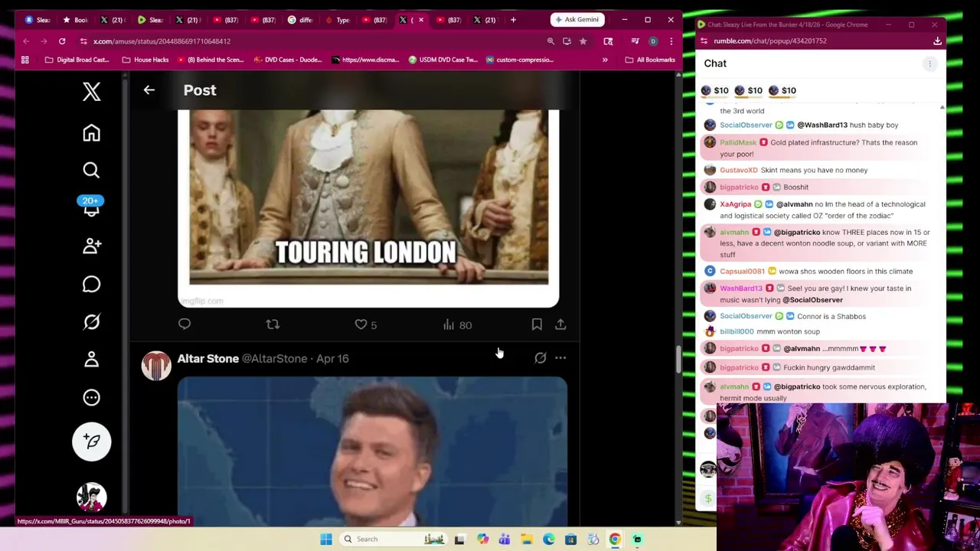Repost the Touring London post
This screenshot has height=551, width=980.
click(x=273, y=324)
